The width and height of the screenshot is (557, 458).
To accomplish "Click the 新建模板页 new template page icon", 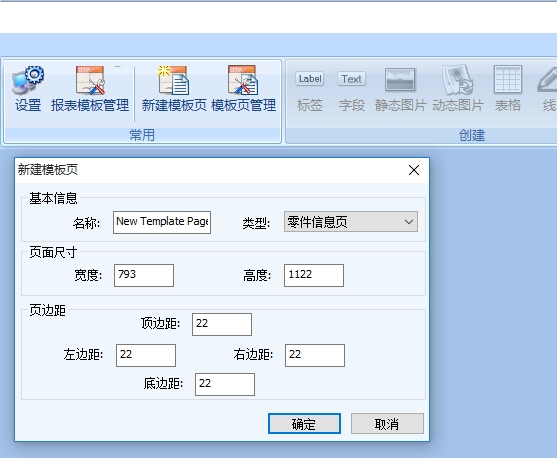I will (174, 88).
